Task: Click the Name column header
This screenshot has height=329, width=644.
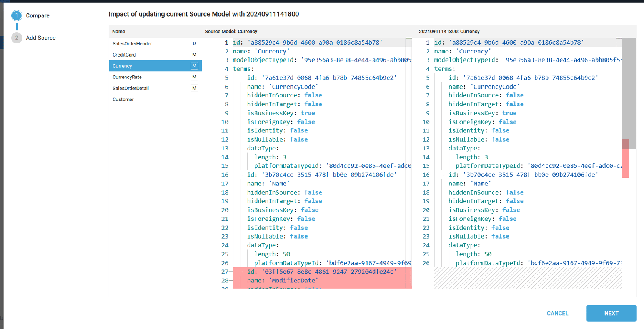Action: (x=119, y=32)
